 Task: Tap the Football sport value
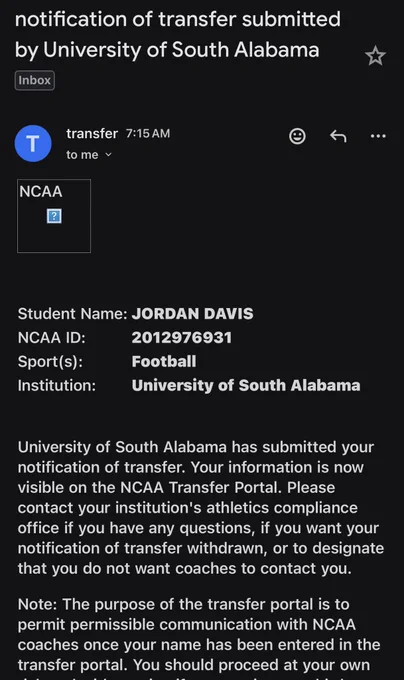[164, 361]
